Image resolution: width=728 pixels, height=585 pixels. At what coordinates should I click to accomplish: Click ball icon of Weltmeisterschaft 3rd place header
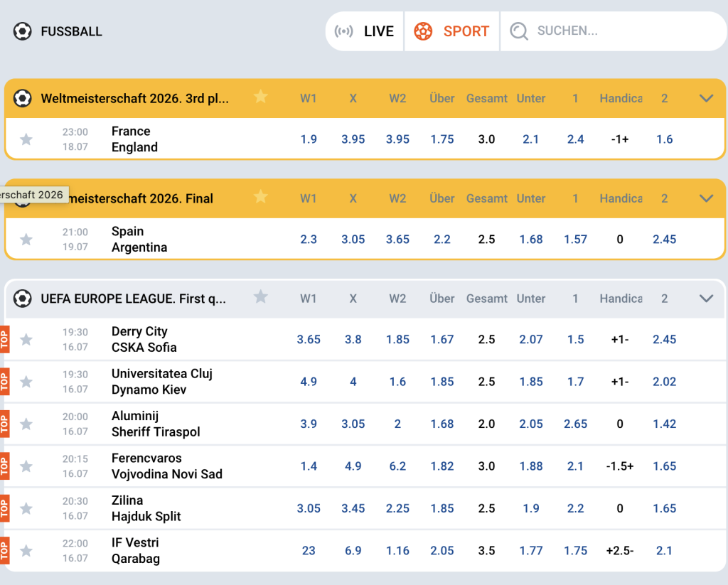[x=22, y=98]
